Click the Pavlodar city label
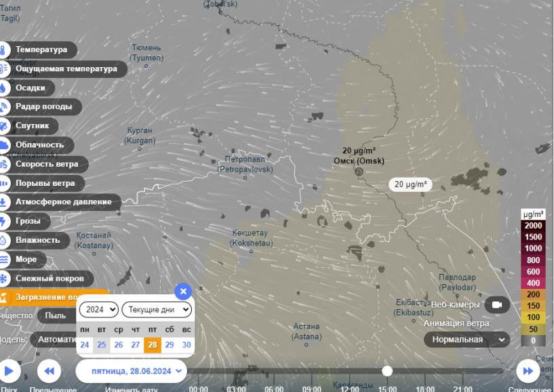Viewport: 554px width, 392px height. 457,282
